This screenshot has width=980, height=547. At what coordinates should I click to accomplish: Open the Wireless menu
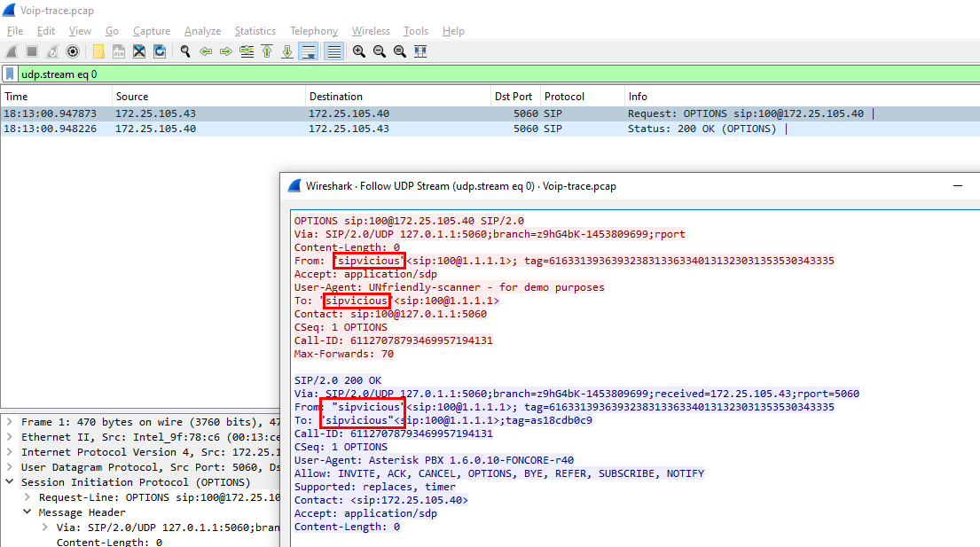click(x=371, y=31)
